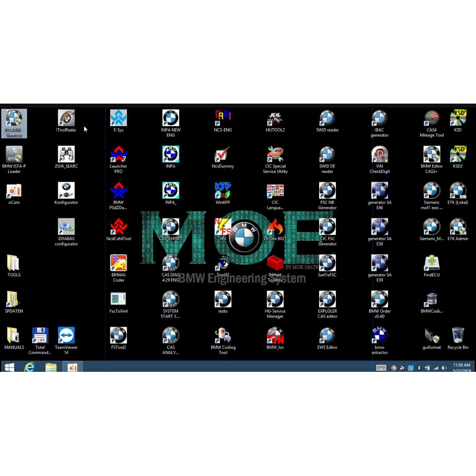Image resolution: width=476 pixels, height=476 pixels.
Task: Open generator SA E46
Action: (380, 196)
